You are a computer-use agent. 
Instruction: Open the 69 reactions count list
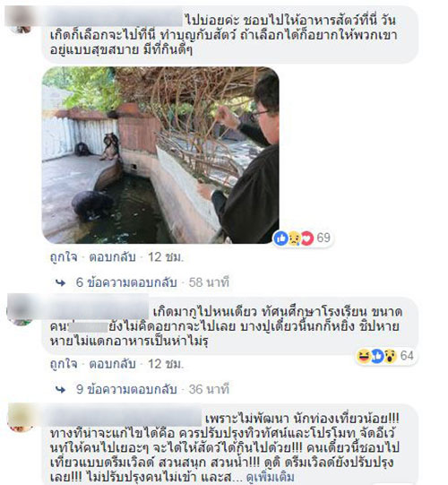pos(323,238)
